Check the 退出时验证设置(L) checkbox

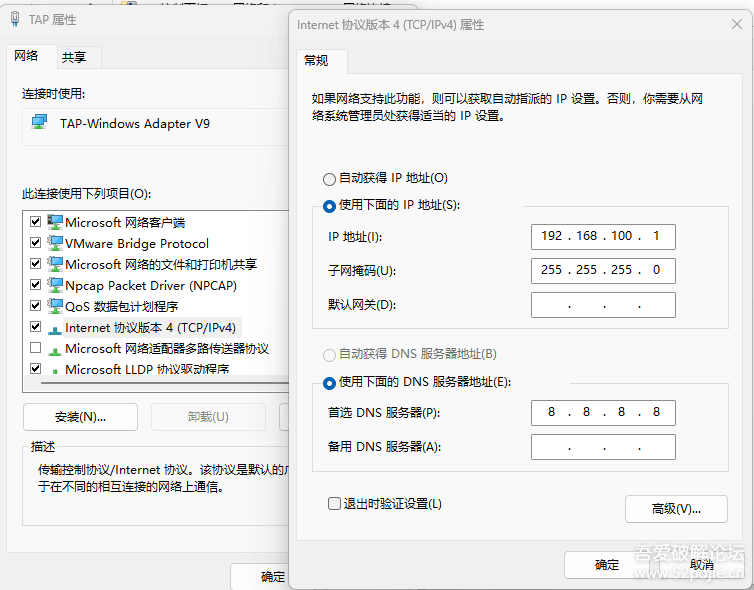334,503
